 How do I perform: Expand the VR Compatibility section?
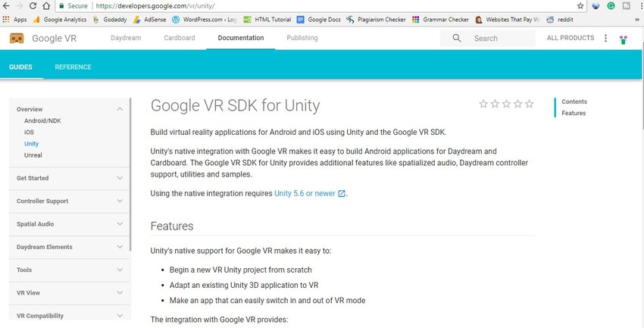click(120, 316)
